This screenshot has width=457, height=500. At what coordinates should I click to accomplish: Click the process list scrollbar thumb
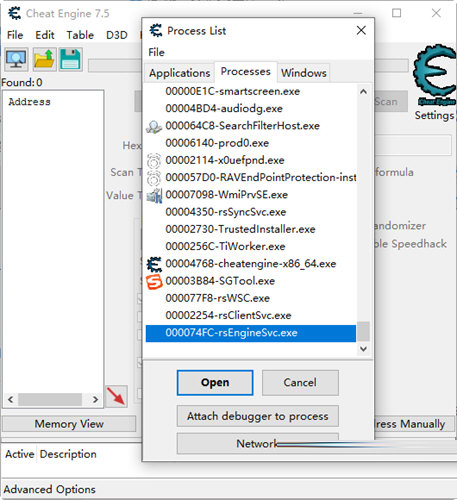(x=363, y=331)
